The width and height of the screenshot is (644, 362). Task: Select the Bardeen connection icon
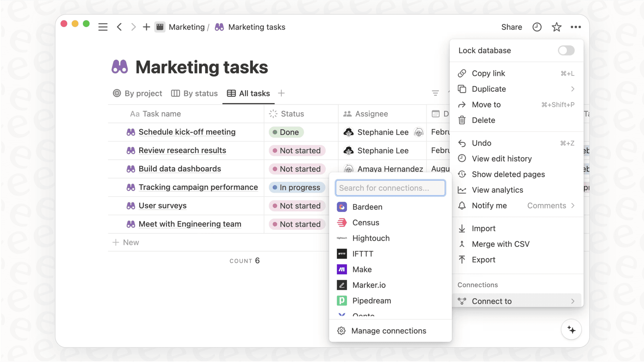tap(342, 207)
